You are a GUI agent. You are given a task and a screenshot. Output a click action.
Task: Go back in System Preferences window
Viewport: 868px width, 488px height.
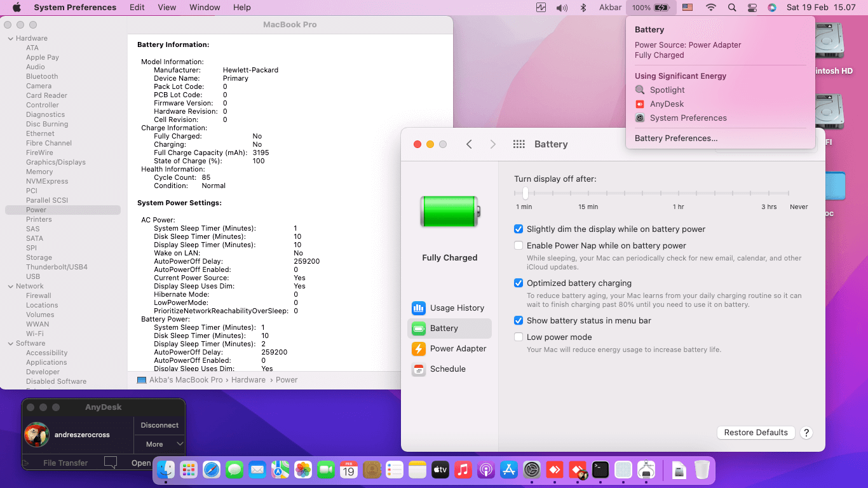click(x=469, y=144)
